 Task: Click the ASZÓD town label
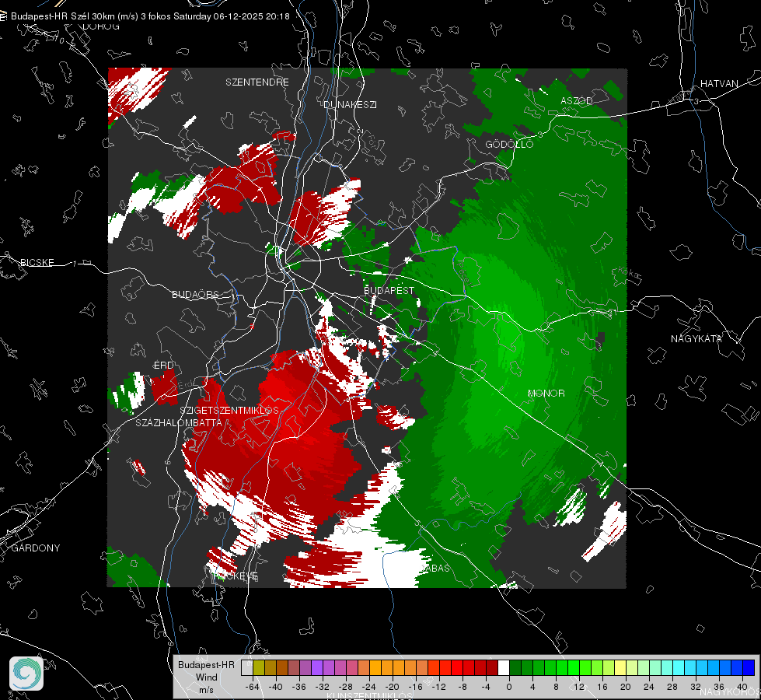point(577,100)
